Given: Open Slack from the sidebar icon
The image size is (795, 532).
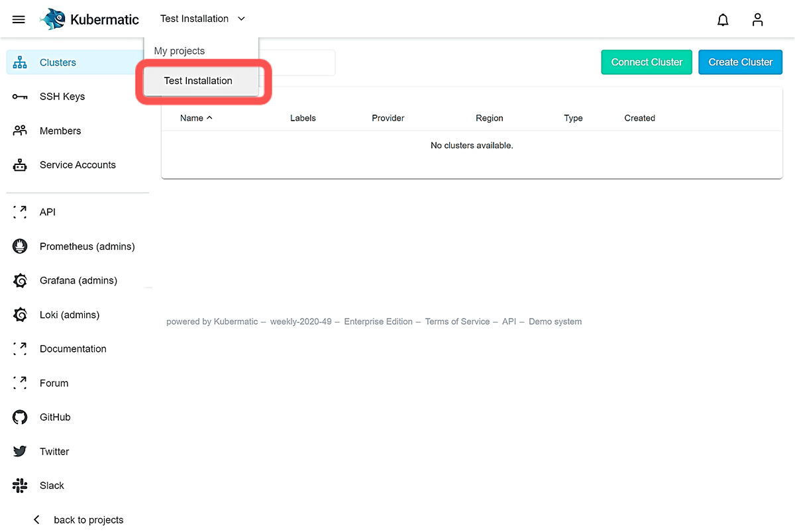Looking at the screenshot, I should pos(19,485).
